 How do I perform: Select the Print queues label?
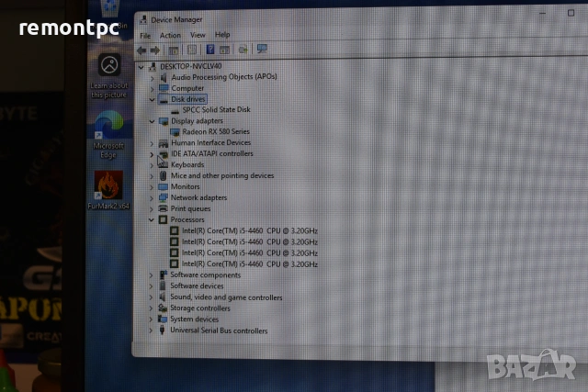(x=190, y=208)
